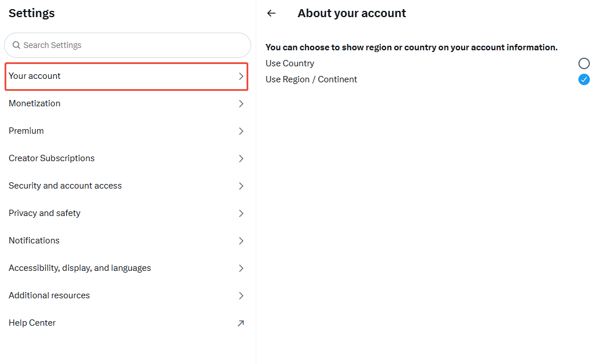Select the Use Country label text
This screenshot has width=599, height=364.
pyautogui.click(x=289, y=63)
